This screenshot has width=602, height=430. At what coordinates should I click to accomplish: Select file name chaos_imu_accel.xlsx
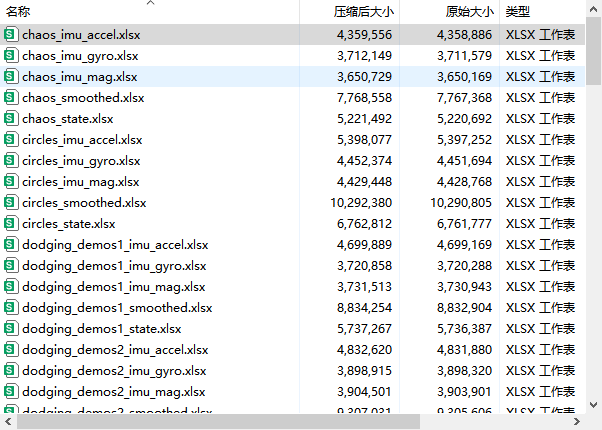tap(81, 35)
